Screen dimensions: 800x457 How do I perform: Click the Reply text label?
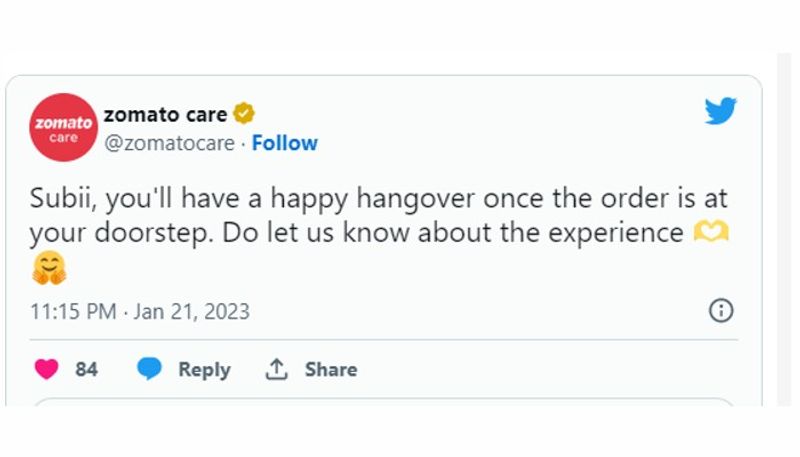click(204, 369)
